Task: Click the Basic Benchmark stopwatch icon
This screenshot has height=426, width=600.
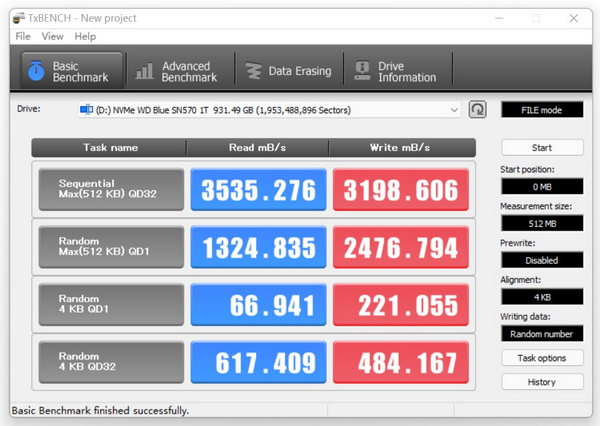Action: coord(36,71)
